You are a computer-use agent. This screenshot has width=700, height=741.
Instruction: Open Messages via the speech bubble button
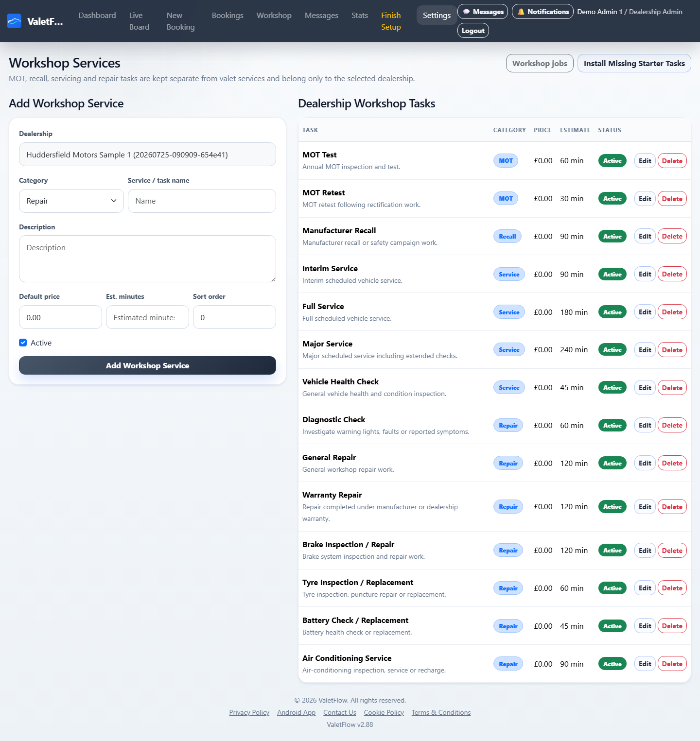[483, 12]
